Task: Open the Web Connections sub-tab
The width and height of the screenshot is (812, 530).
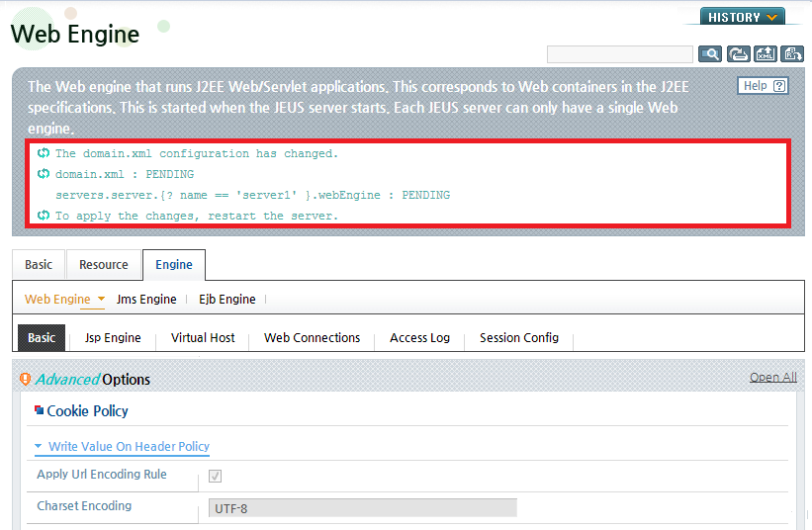Action: pyautogui.click(x=312, y=338)
